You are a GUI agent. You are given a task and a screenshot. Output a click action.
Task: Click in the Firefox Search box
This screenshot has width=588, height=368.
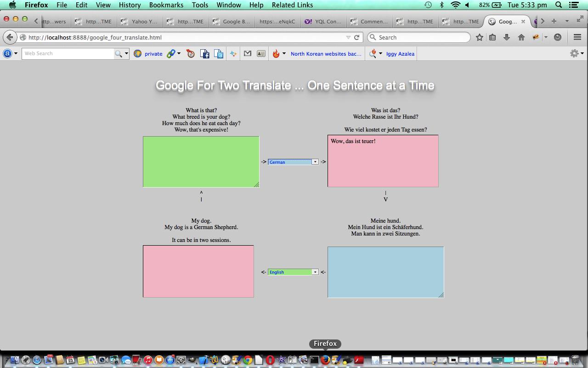click(x=418, y=37)
